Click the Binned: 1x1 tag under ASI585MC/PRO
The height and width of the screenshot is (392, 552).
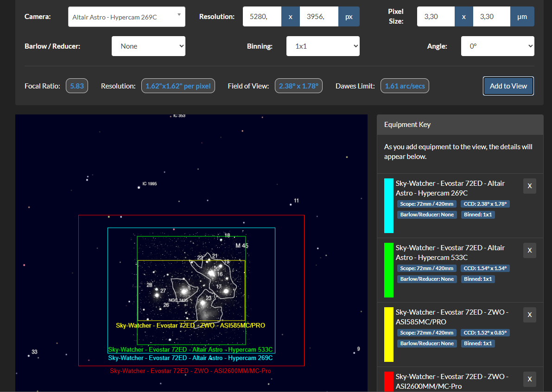click(478, 343)
